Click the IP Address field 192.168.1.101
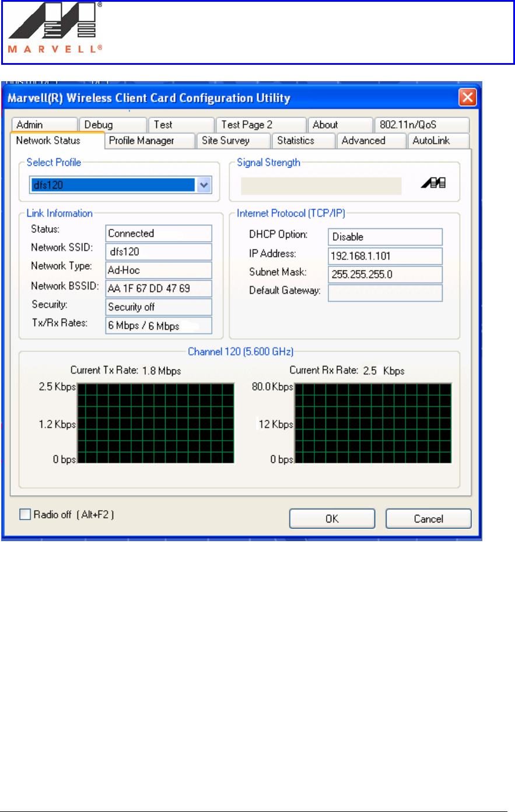Screen dimensions: 515x812 pyautogui.click(x=386, y=256)
